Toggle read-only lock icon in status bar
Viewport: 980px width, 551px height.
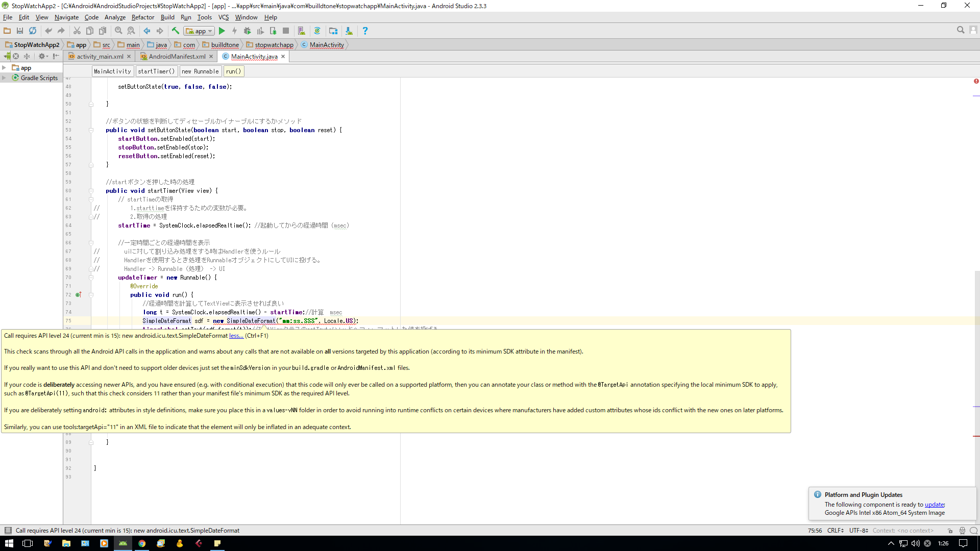950,531
